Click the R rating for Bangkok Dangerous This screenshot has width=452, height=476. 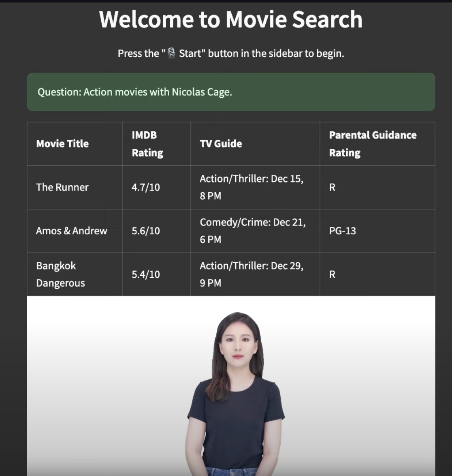pyautogui.click(x=377, y=274)
